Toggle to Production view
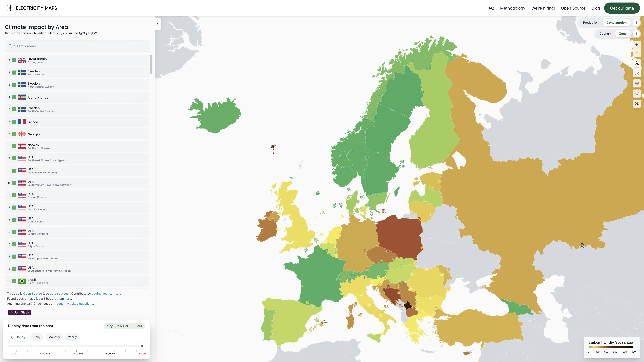Viewport: 644px width, 362px height. tap(591, 22)
